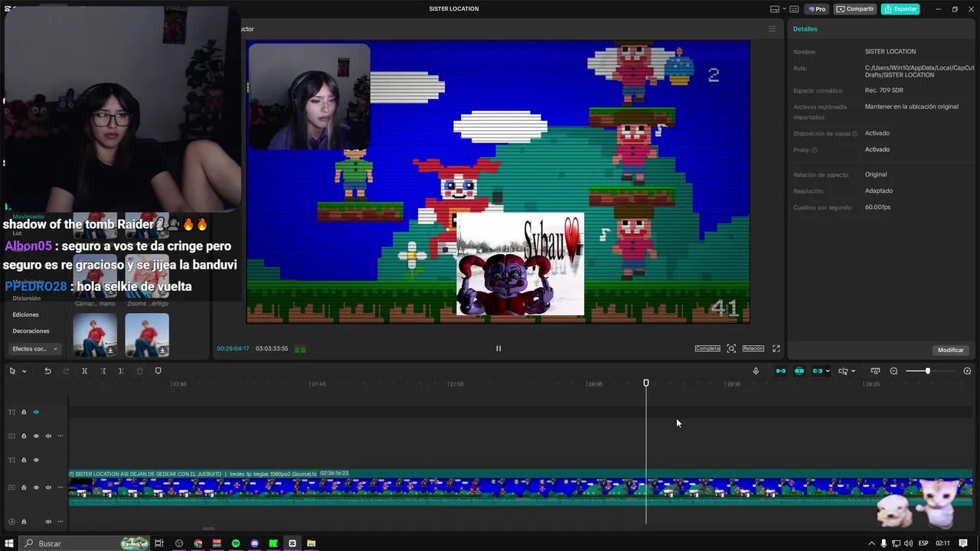Lock the bottom audio track
The width and height of the screenshot is (980, 551).
24,521
